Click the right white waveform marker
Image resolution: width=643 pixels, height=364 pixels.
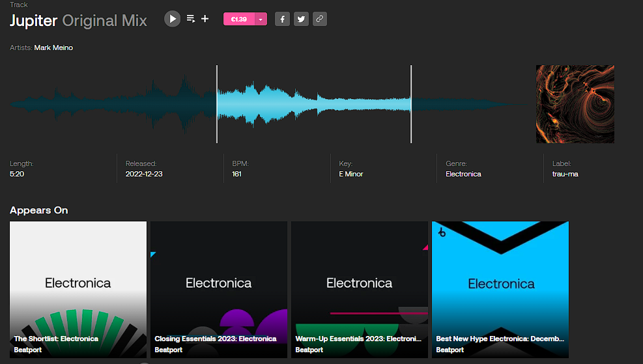[411, 104]
